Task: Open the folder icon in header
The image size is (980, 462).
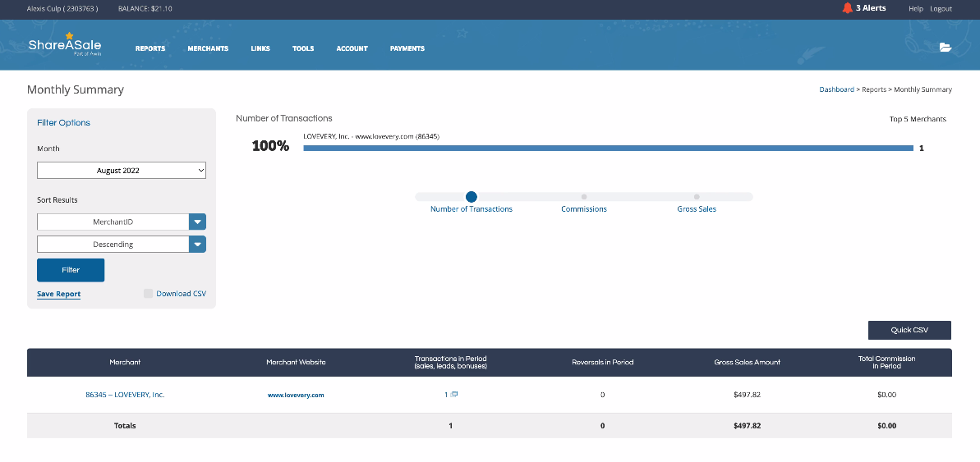Action: (x=945, y=47)
